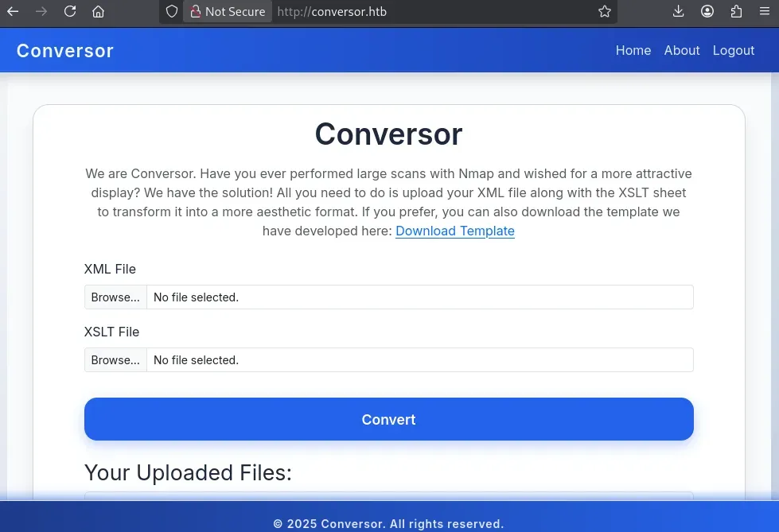Focus the conversor.htb address bar
The width and height of the screenshot is (779, 532).
click(x=430, y=12)
